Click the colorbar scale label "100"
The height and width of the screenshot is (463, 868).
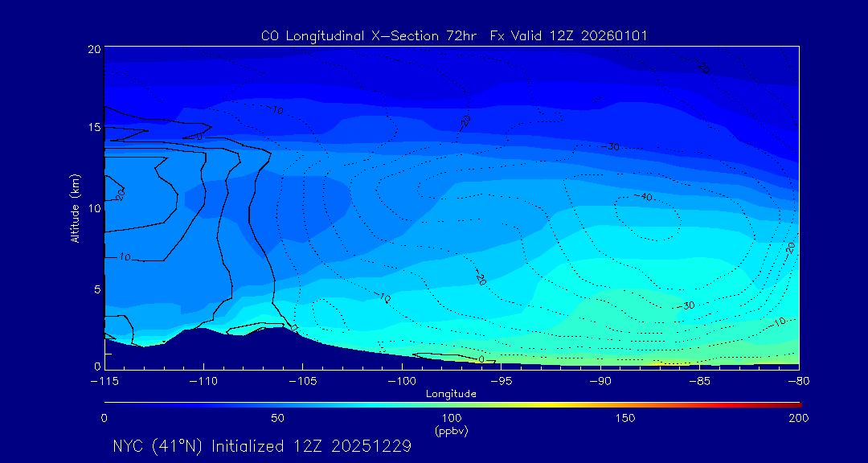(451, 418)
